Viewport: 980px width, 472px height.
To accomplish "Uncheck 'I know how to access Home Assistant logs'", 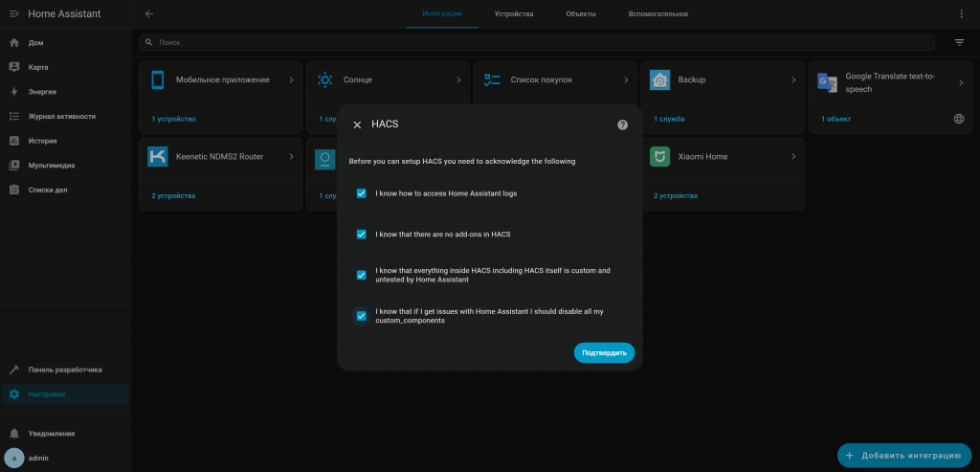I will click(x=361, y=193).
